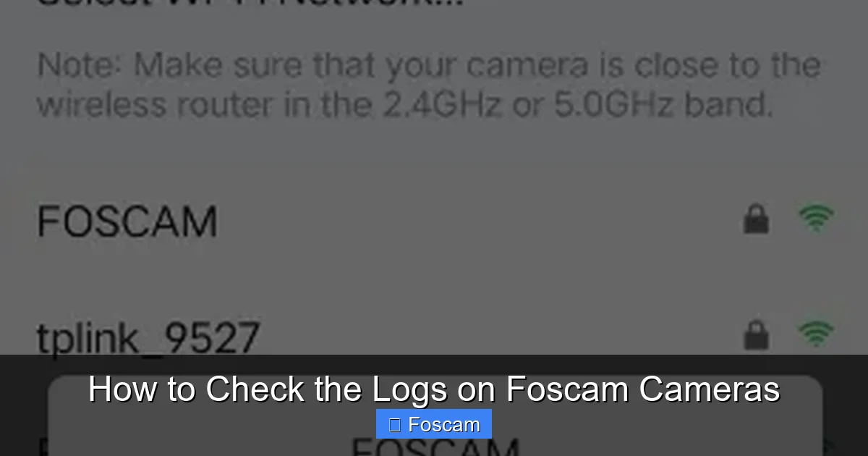
Task: Click the title How to Check the Logs on Foscam Cameras
Action: [434, 389]
